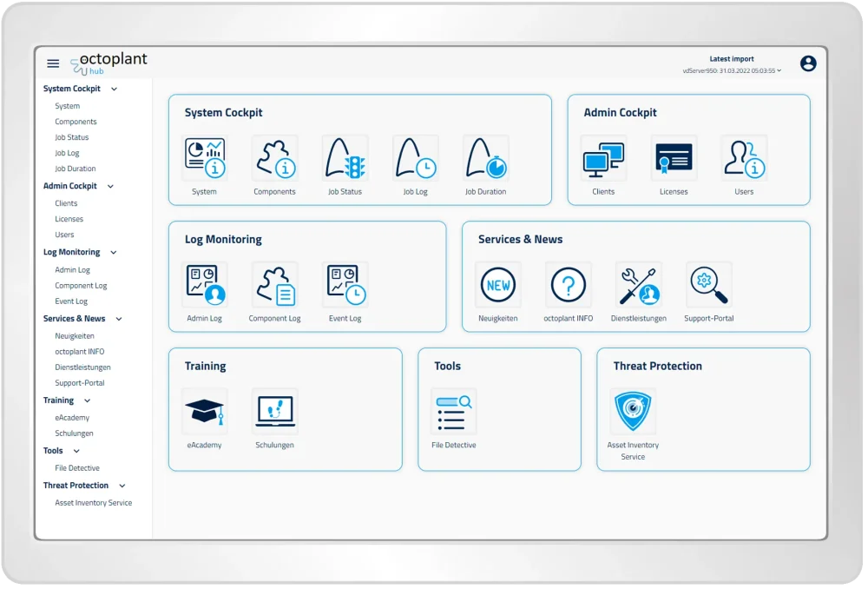
Task: Open the Component Log puzzle document icon
Action: coord(275,285)
